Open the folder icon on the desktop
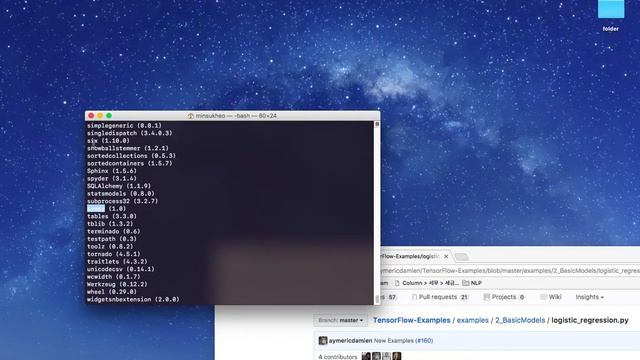 click(611, 9)
